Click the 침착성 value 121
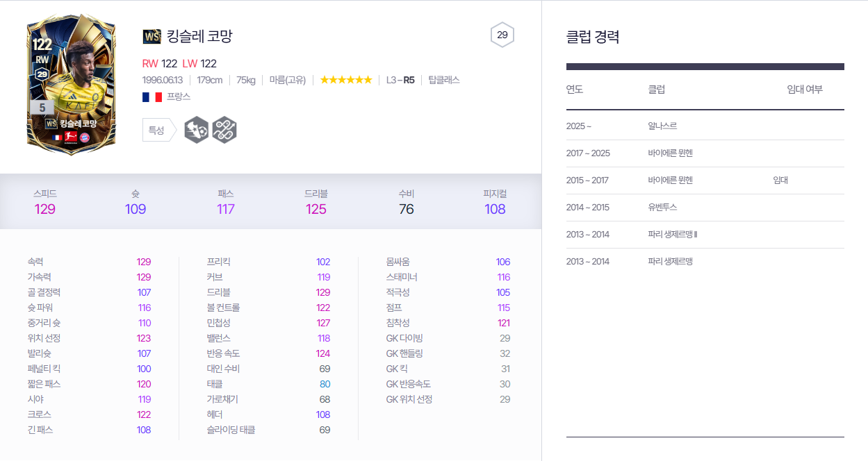This screenshot has width=868, height=461. [x=504, y=323]
